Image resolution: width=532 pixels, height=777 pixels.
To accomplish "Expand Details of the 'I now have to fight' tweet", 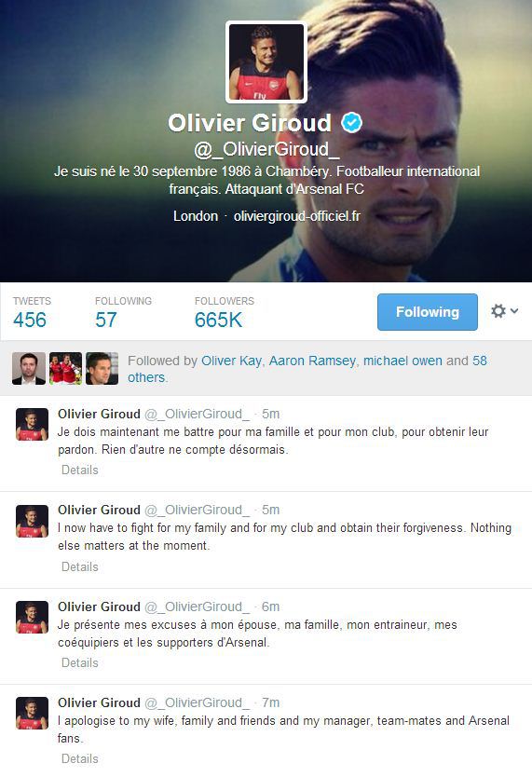I will pyautogui.click(x=80, y=566).
